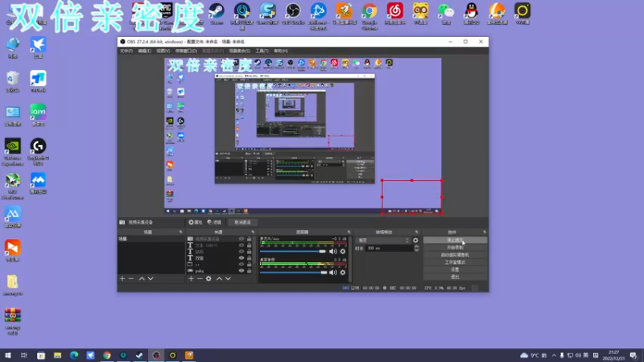Toggle visibility of the first text source

[242, 245]
